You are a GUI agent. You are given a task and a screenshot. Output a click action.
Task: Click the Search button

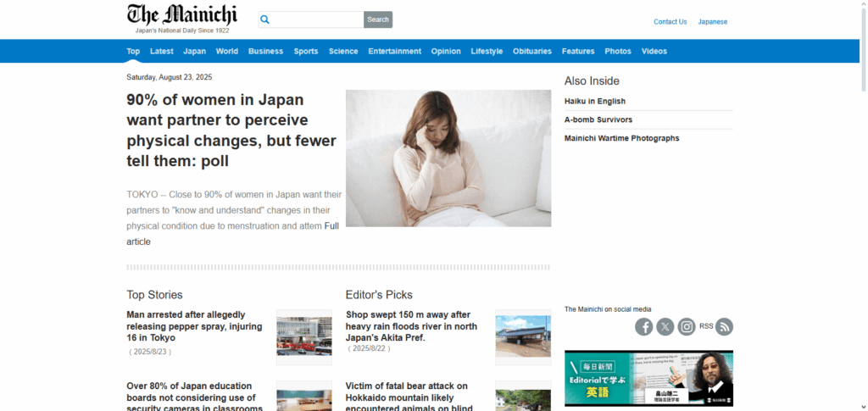click(x=378, y=19)
